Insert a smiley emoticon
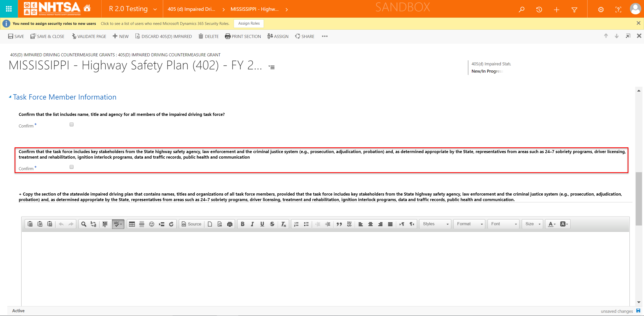 tap(151, 224)
